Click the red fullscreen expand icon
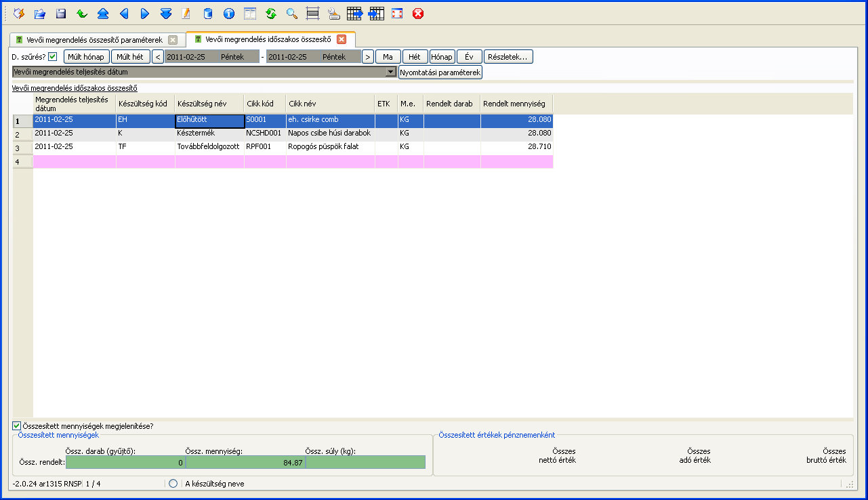Screen dimensions: 868x500 (398, 13)
